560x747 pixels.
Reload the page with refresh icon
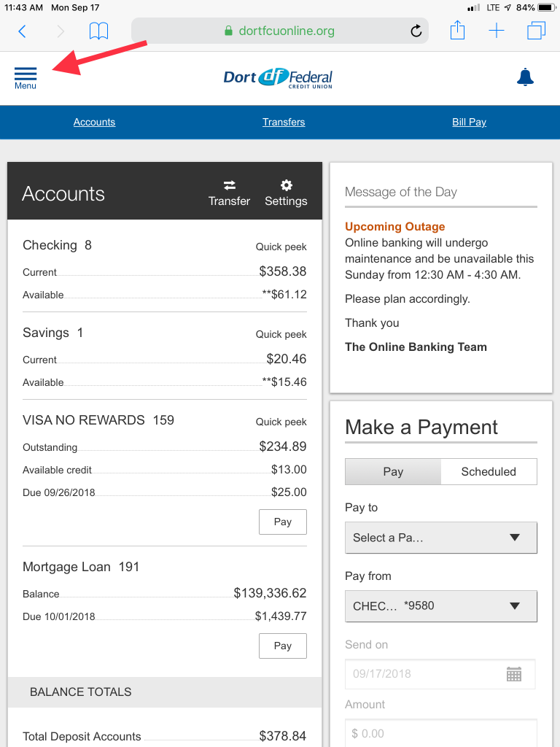coord(416,31)
